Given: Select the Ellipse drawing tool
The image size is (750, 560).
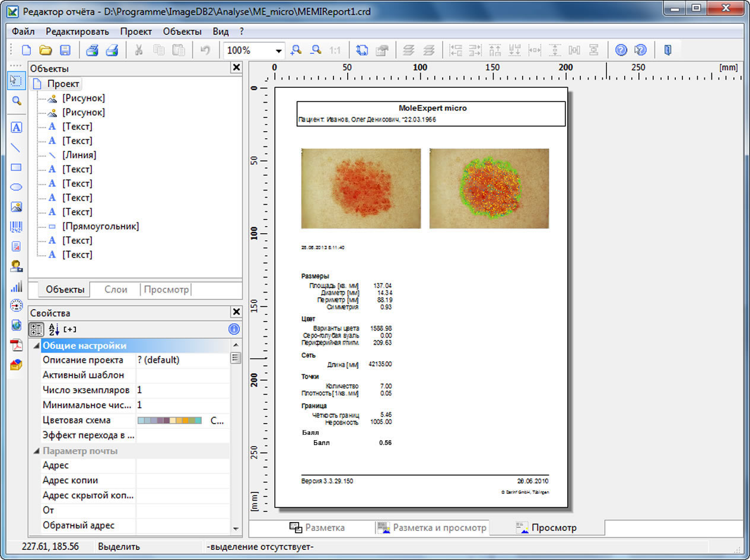Looking at the screenshot, I should click(x=17, y=187).
